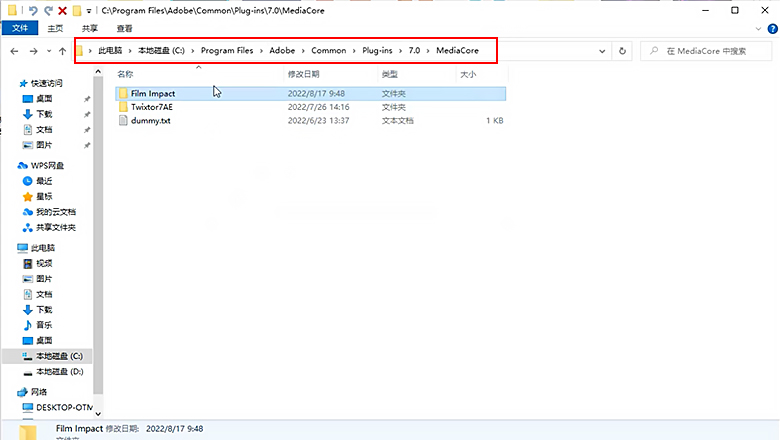Switch to the 查看 ribbon tab
The height and width of the screenshot is (440, 780).
coord(124,29)
